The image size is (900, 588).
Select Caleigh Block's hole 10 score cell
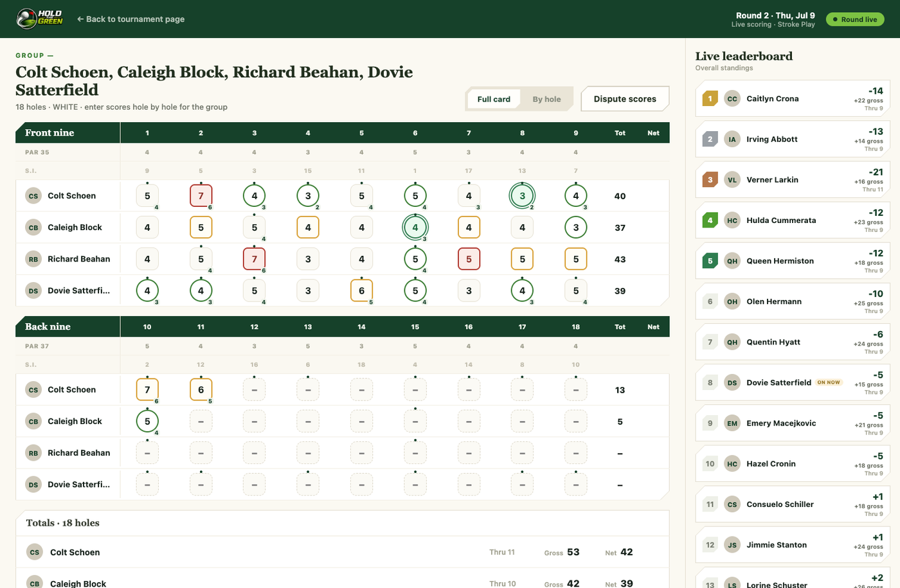point(147,422)
